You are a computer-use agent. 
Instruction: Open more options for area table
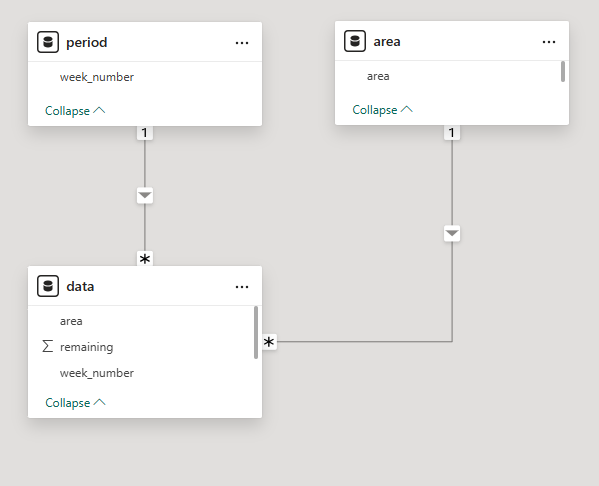pos(549,42)
